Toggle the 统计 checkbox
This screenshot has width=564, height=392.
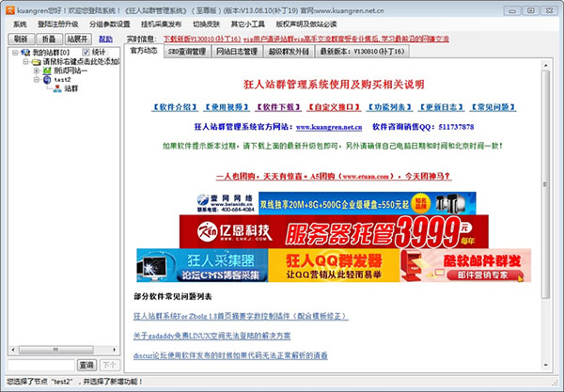click(x=86, y=52)
